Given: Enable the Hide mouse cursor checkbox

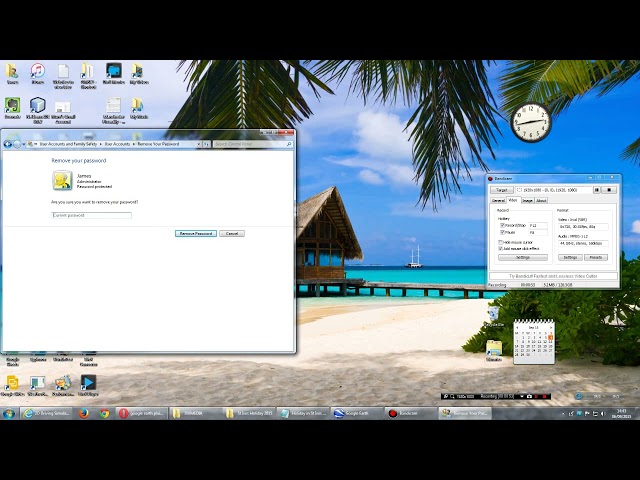Looking at the screenshot, I should tap(500, 242).
